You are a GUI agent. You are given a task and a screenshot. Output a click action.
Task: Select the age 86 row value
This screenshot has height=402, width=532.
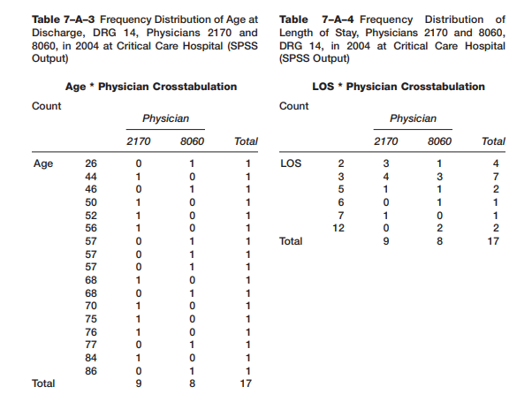coord(91,370)
